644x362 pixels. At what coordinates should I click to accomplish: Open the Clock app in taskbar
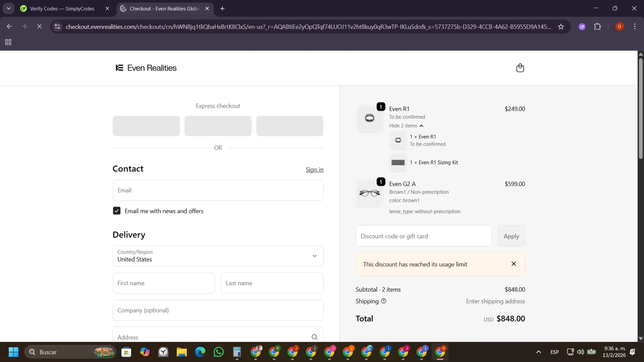click(x=163, y=352)
